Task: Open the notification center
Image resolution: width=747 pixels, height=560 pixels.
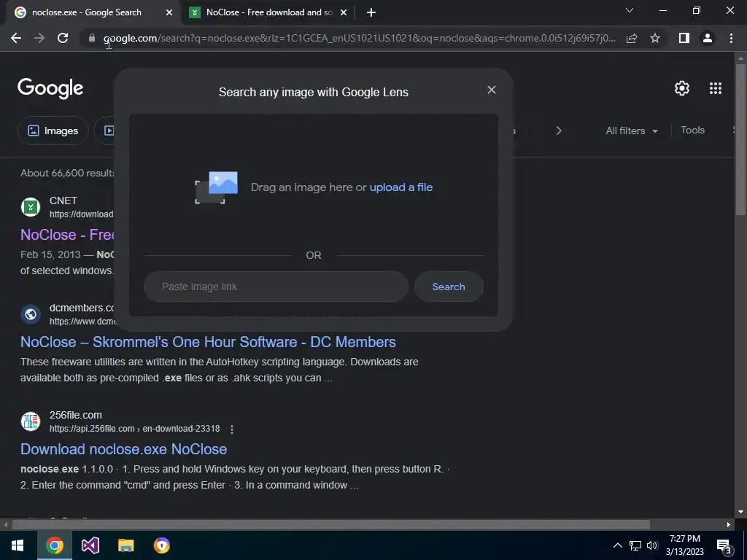Action: click(x=724, y=545)
